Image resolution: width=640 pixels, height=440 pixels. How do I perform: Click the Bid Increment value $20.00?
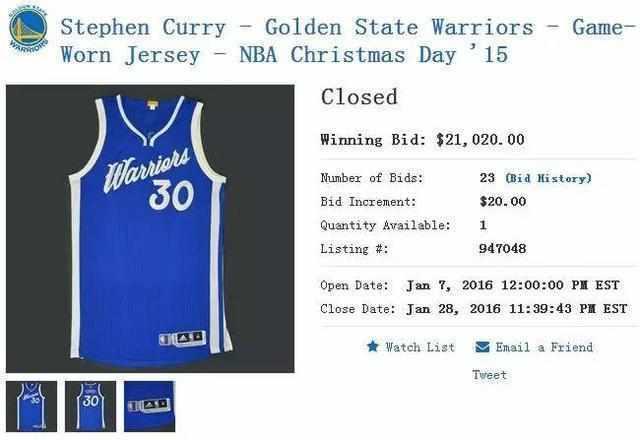[x=503, y=201]
